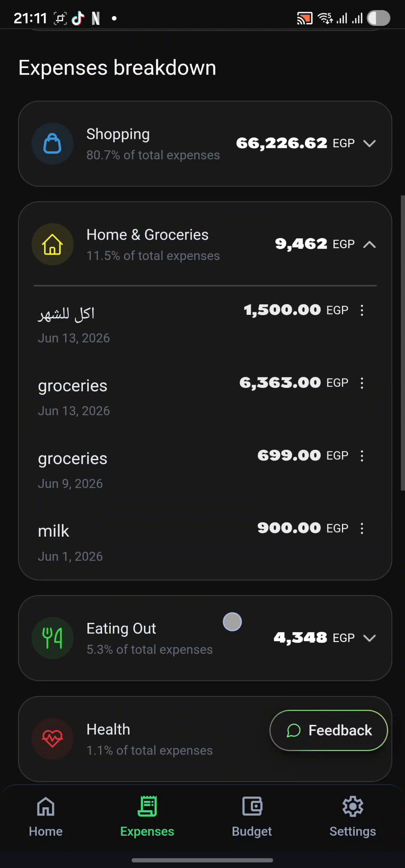Open the Feedback button
Viewport: 405px width, 868px height.
[x=328, y=730]
